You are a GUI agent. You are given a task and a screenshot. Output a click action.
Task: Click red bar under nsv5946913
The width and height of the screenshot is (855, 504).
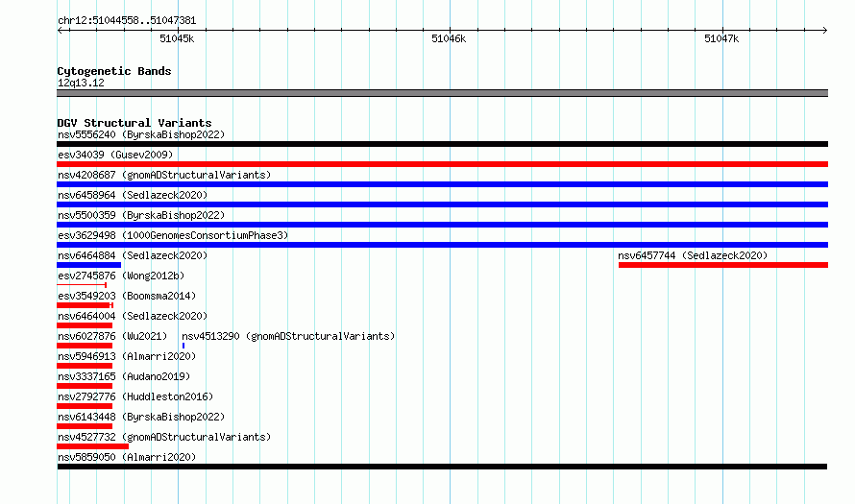(x=85, y=366)
